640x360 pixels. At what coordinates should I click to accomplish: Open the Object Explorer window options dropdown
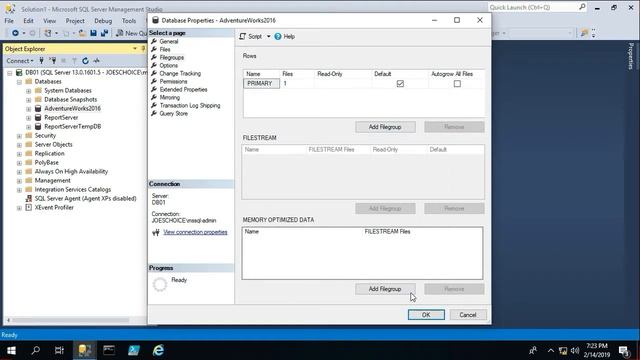(x=135, y=49)
